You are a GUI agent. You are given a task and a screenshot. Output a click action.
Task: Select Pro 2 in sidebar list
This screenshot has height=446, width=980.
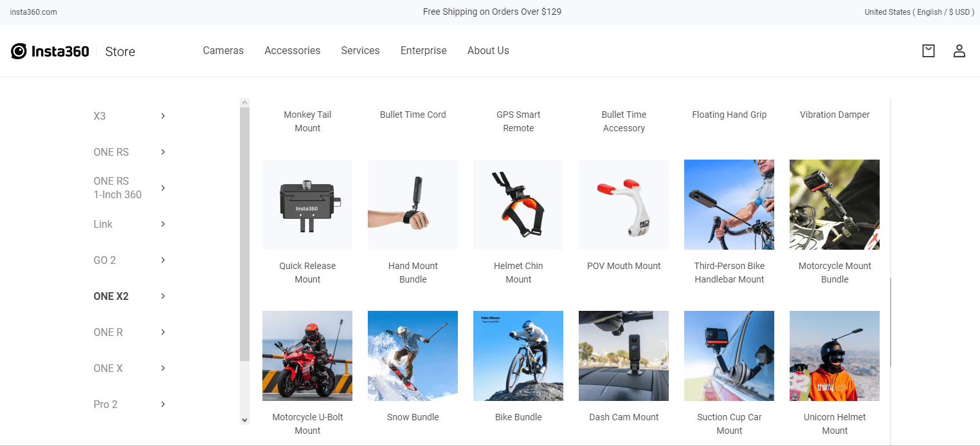105,404
